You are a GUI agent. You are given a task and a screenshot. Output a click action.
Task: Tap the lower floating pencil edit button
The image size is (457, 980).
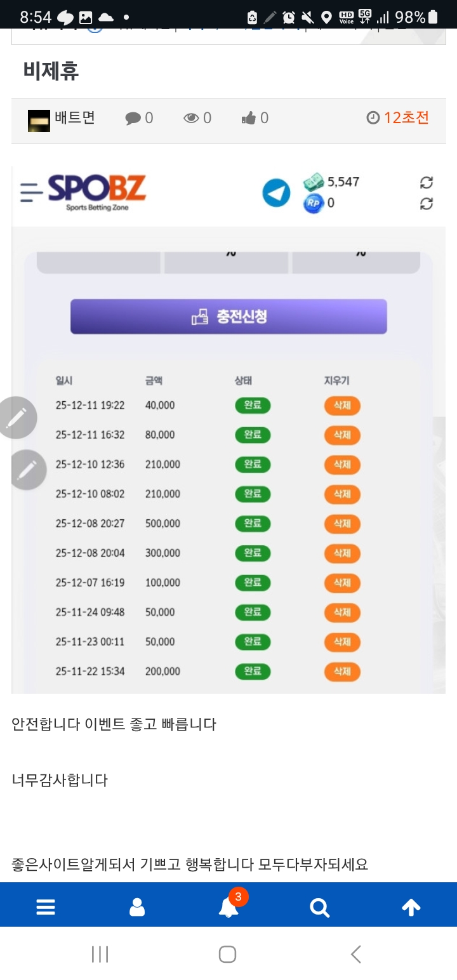27,470
